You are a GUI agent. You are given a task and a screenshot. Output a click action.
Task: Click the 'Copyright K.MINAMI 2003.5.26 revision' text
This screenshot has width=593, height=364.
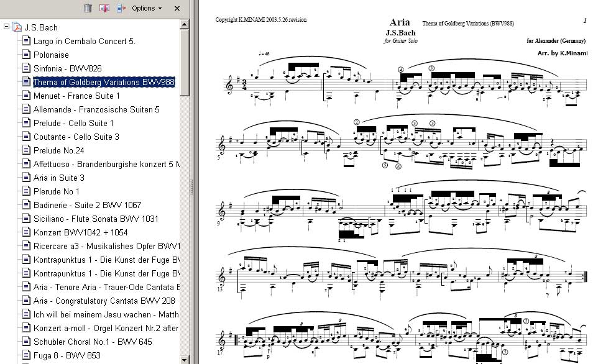coord(261,20)
